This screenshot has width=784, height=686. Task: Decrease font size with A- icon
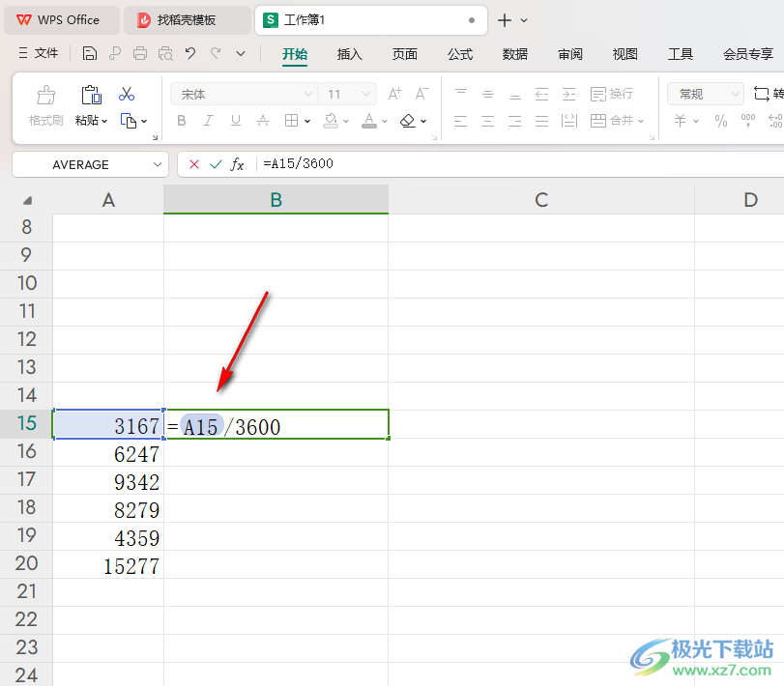tap(421, 94)
